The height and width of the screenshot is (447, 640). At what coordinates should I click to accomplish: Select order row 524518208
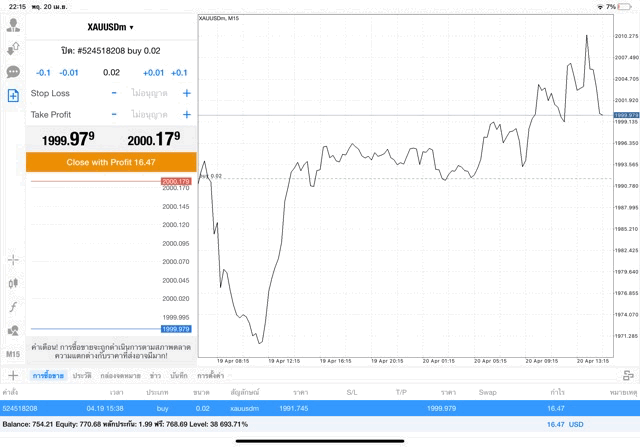[x=320, y=408]
